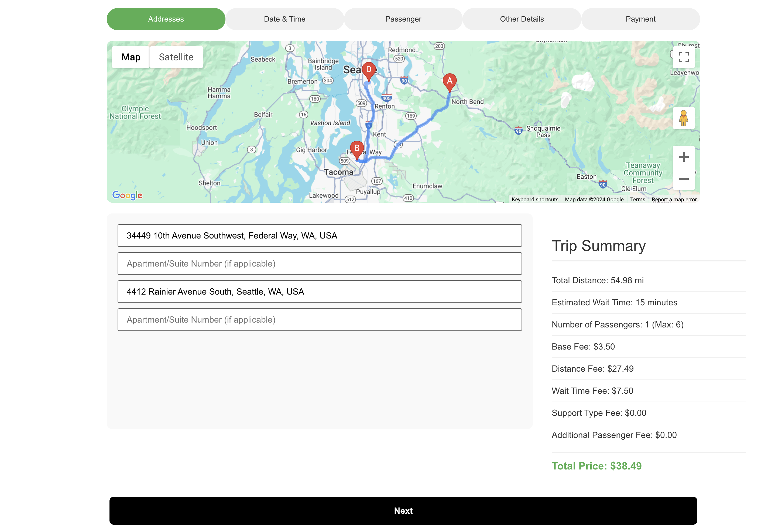Click the Tacoma label on map
768x532 pixels.
[x=338, y=172]
